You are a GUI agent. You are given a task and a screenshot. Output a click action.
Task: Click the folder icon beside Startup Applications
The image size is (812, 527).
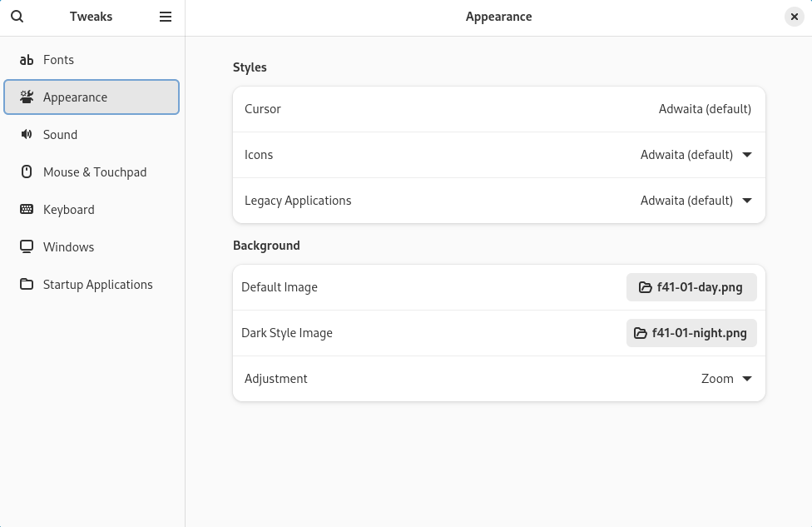pyautogui.click(x=27, y=285)
